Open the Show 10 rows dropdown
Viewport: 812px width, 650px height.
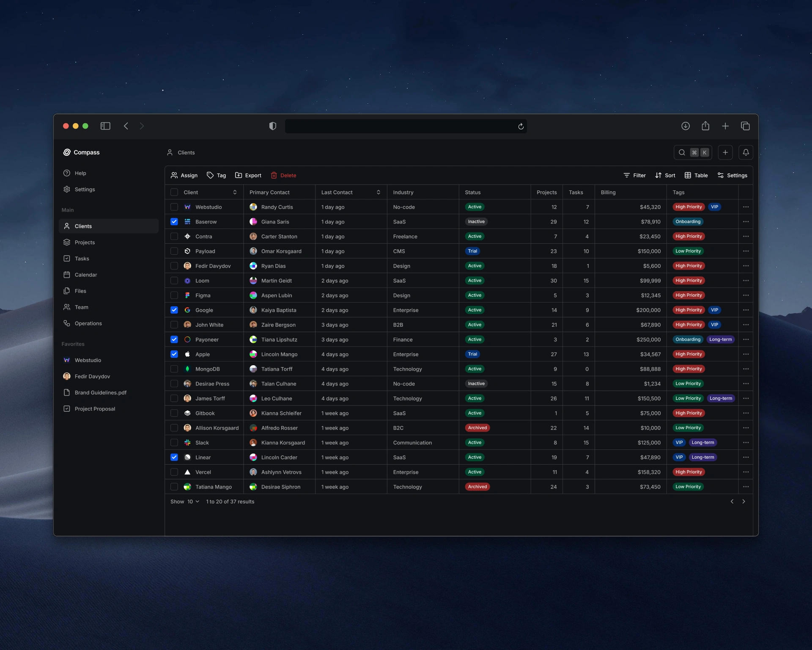193,501
